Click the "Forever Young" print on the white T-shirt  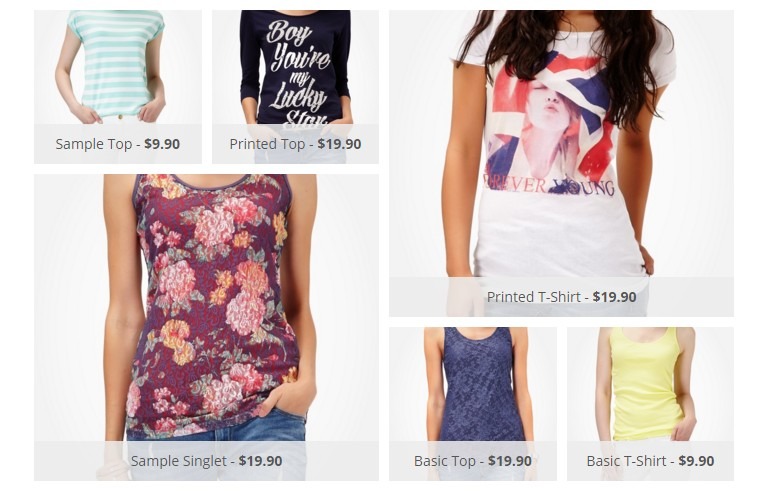click(x=549, y=186)
